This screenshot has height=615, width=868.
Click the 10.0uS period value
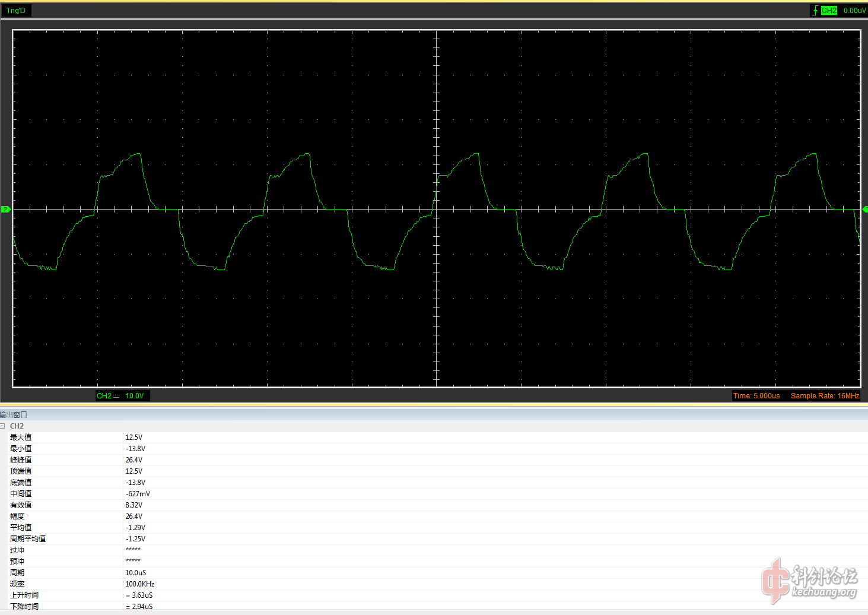[135, 573]
